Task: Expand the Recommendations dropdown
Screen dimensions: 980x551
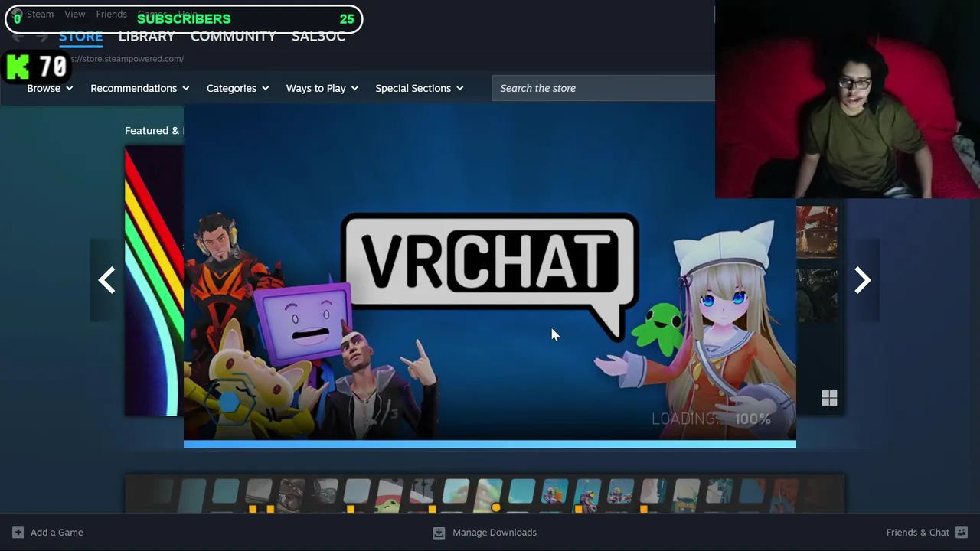Action: coord(139,88)
